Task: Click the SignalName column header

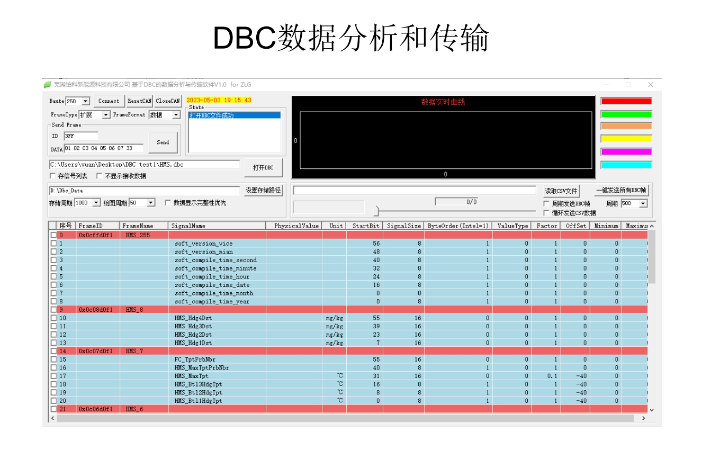Action: click(x=217, y=226)
